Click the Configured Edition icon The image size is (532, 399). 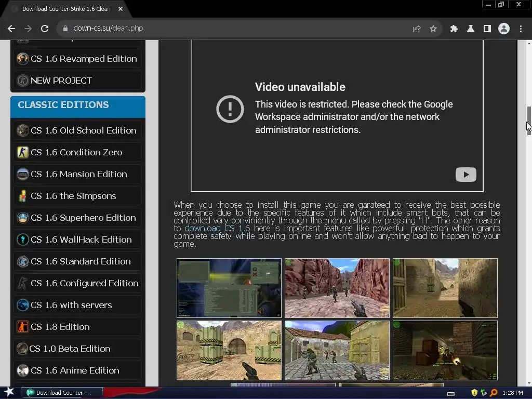pyautogui.click(x=22, y=283)
